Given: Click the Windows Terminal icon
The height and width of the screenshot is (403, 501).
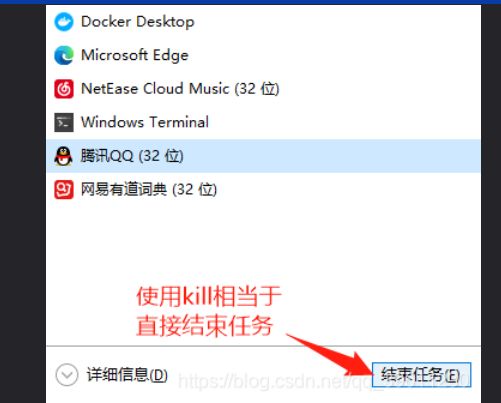Looking at the screenshot, I should (63, 122).
